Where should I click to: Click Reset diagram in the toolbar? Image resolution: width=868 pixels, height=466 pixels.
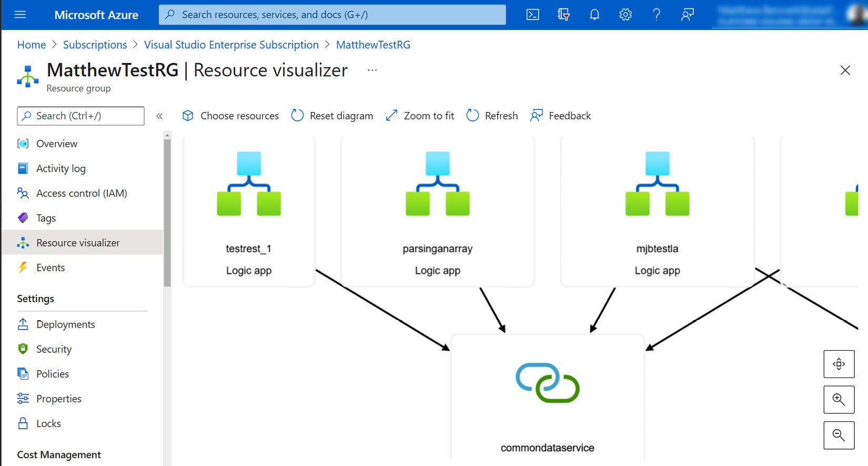point(332,116)
